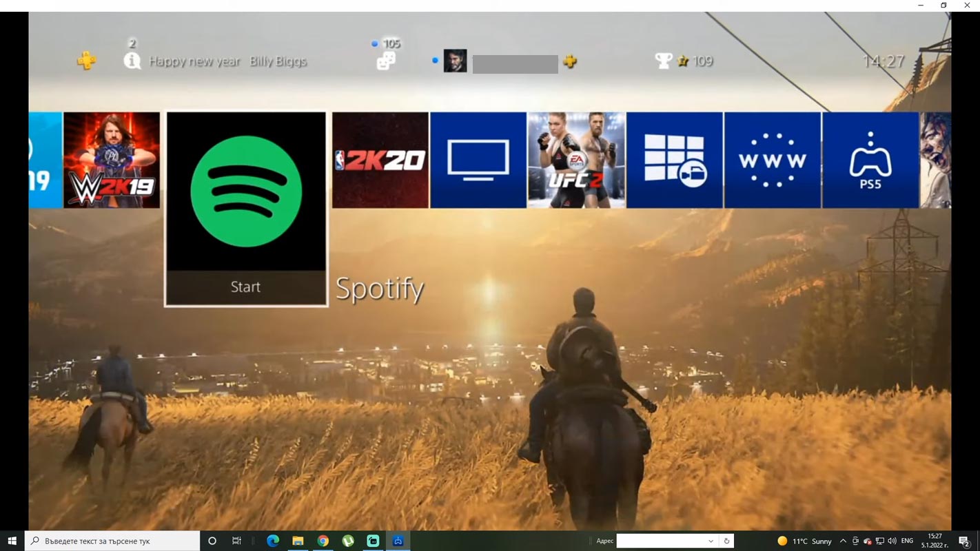Click the 'Happy new year Billy Biggs' notification
This screenshot has height=551, width=980.
pos(228,61)
